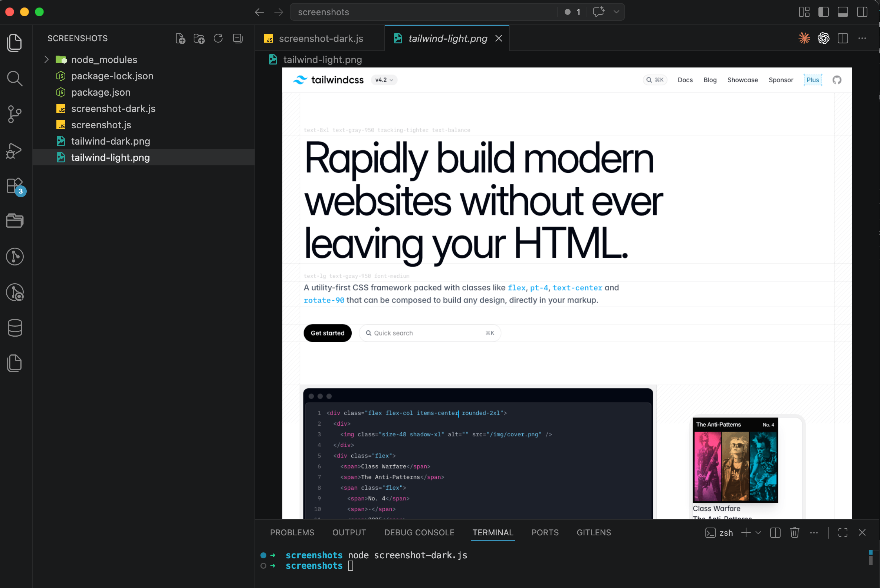Kill the zsh terminal with the trash icon

pyautogui.click(x=794, y=532)
